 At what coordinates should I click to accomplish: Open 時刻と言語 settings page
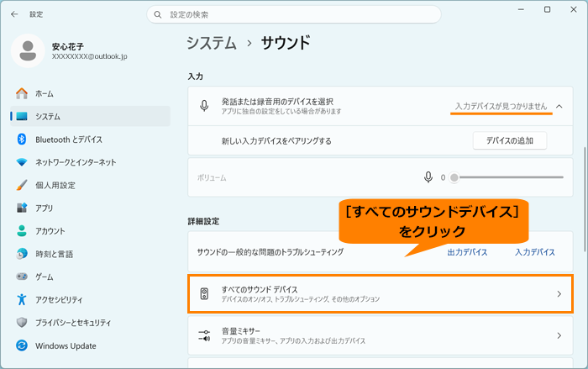[x=90, y=254]
